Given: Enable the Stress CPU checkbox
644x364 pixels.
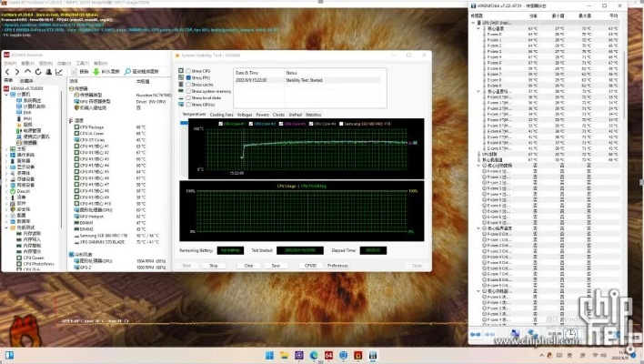Looking at the screenshot, I should pos(187,71).
